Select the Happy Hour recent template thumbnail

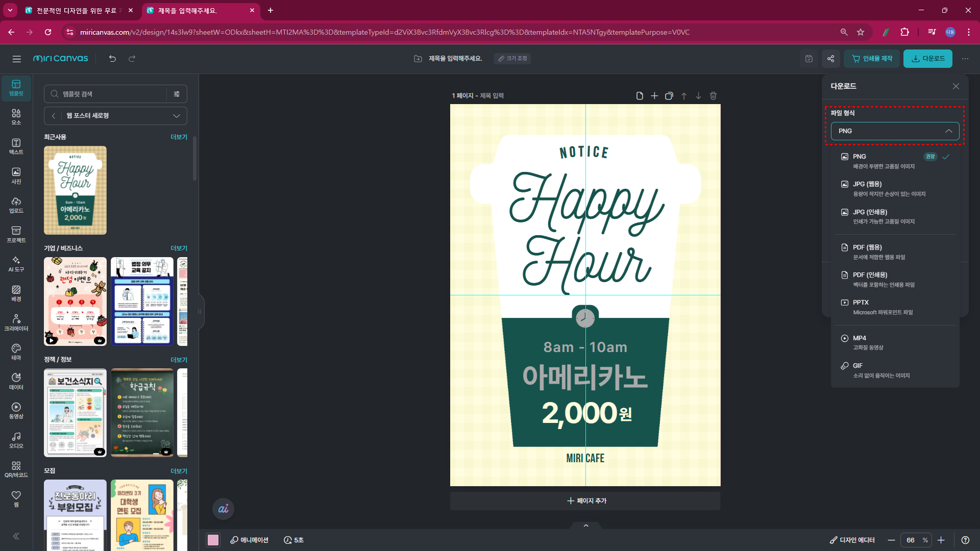pyautogui.click(x=75, y=190)
